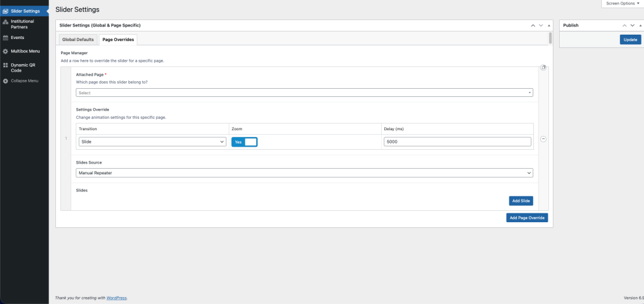Click the Collapse Menu arrow icon

click(6, 81)
